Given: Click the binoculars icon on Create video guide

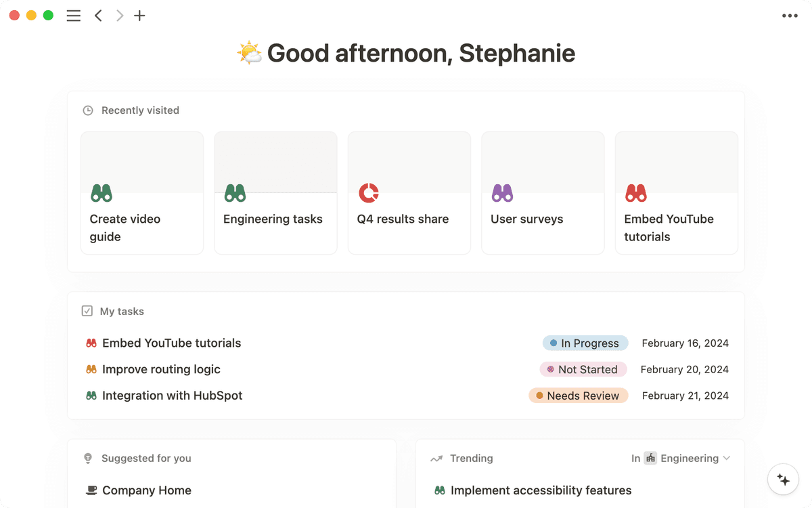Looking at the screenshot, I should pos(101,193).
